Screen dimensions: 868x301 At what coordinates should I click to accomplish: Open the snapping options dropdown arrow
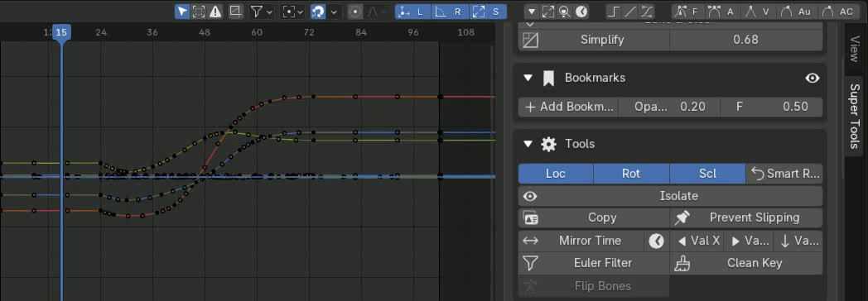333,11
